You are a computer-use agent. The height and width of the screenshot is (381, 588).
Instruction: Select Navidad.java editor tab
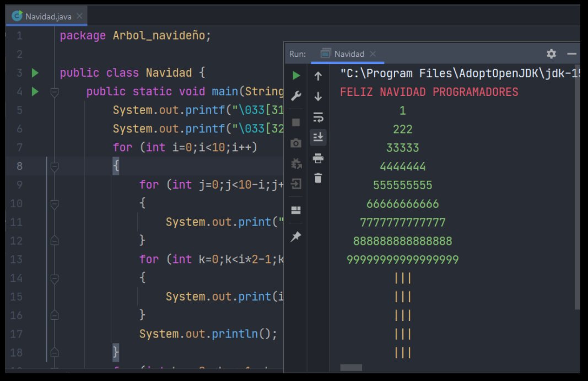click(x=47, y=17)
